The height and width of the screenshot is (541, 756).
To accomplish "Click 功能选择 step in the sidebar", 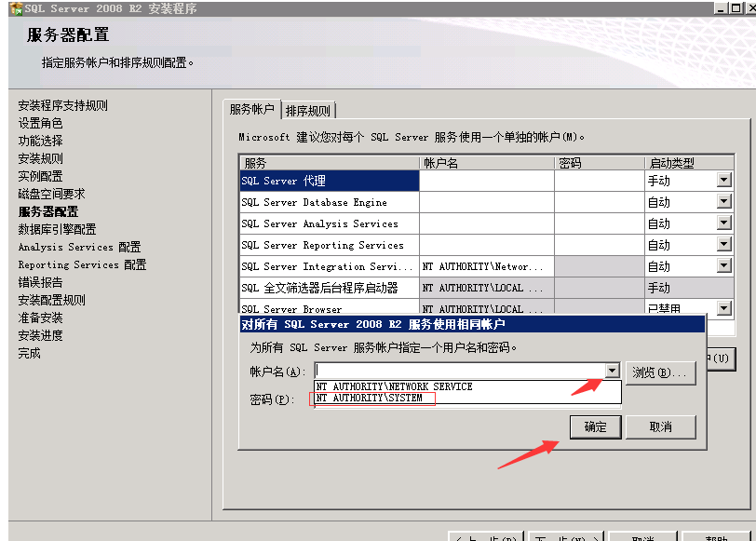I will (41, 141).
